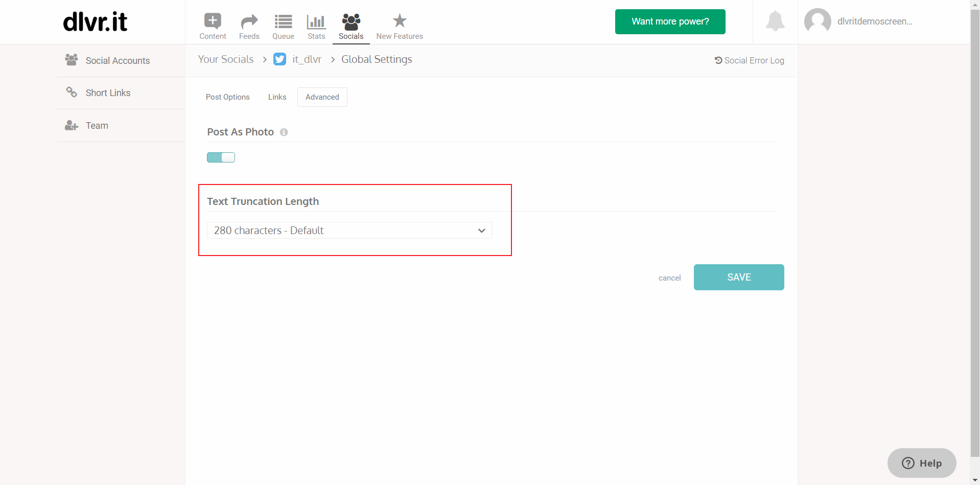Click the scrollbar down arrow
The height and width of the screenshot is (485, 980).
click(x=975, y=480)
